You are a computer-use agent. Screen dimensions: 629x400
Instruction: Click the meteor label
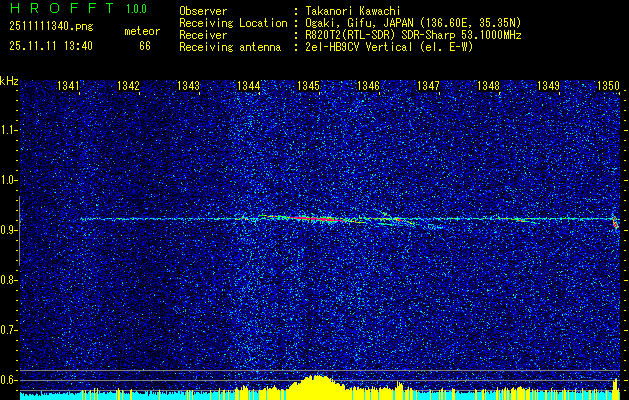click(x=142, y=31)
